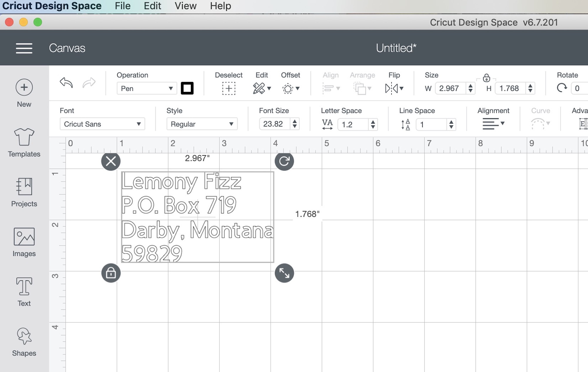Image resolution: width=588 pixels, height=372 pixels.
Task: Adjust the Height stepper arrows
Action: tap(530, 88)
